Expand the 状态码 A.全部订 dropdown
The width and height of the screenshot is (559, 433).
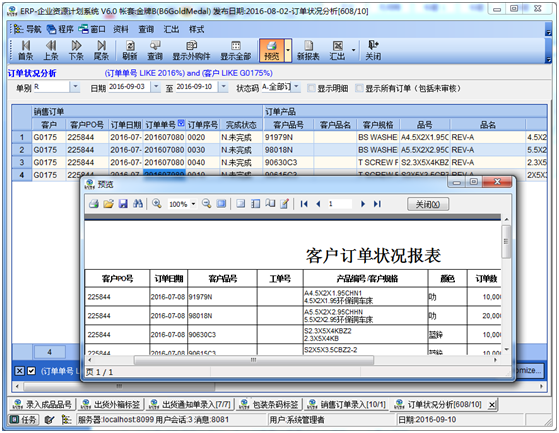click(297, 87)
